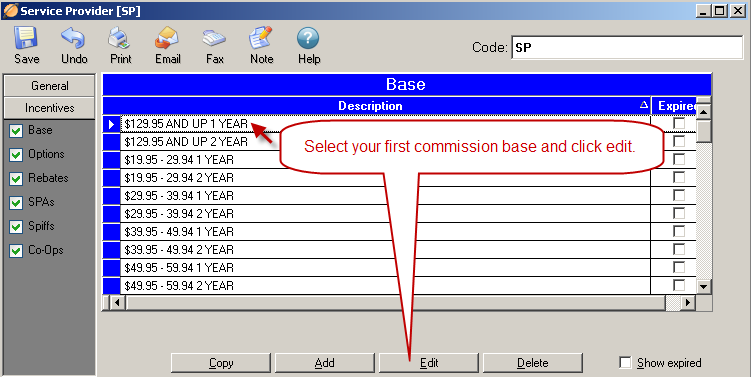Click the Email envelope icon
Image resolution: width=751 pixels, height=377 pixels.
tap(167, 38)
